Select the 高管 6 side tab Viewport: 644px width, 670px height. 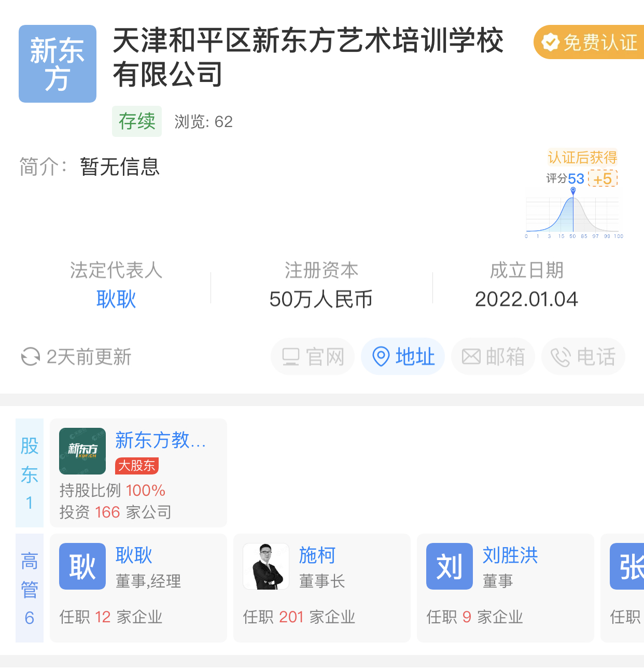click(30, 588)
